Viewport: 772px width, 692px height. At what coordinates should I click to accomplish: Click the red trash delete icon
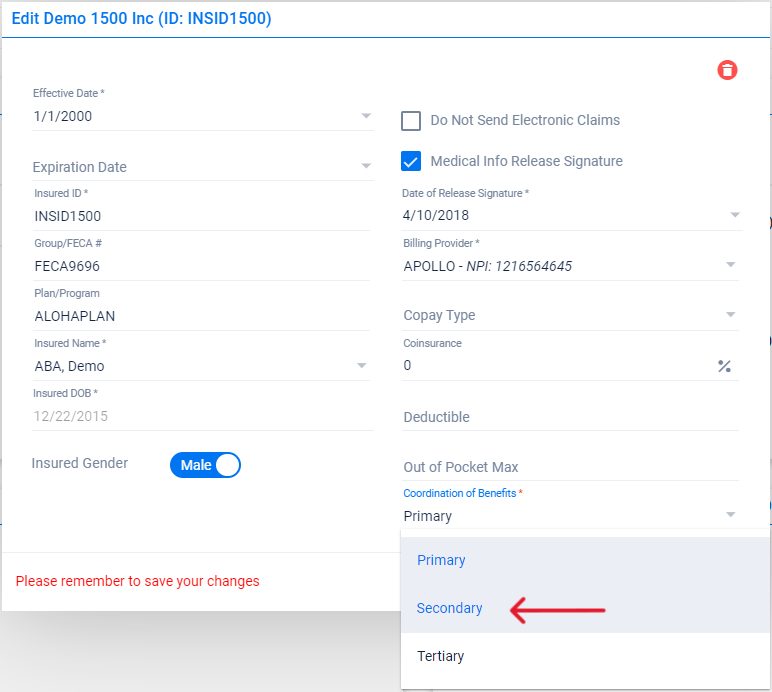(727, 70)
